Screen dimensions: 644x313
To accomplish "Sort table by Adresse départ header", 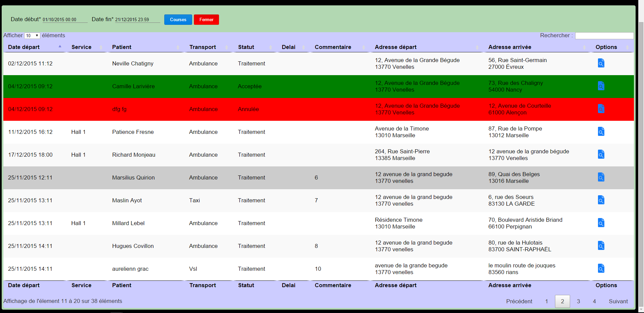I will tap(427, 47).
